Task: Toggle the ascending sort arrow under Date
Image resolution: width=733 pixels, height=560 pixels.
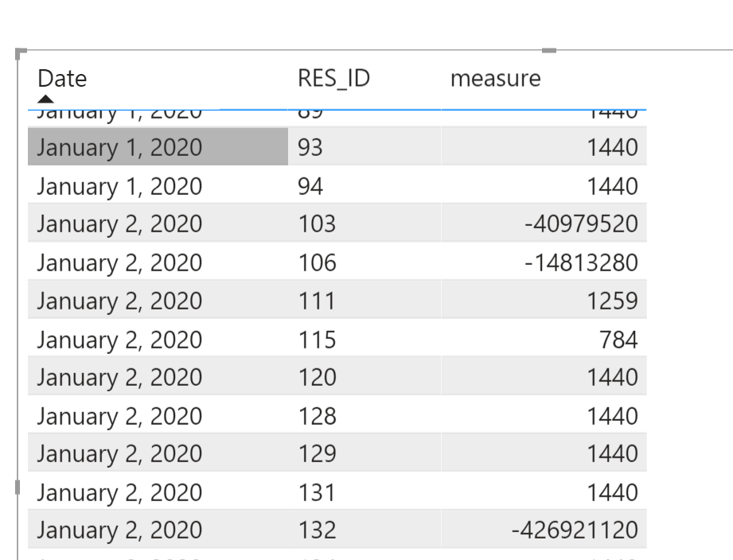Action: [x=45, y=99]
